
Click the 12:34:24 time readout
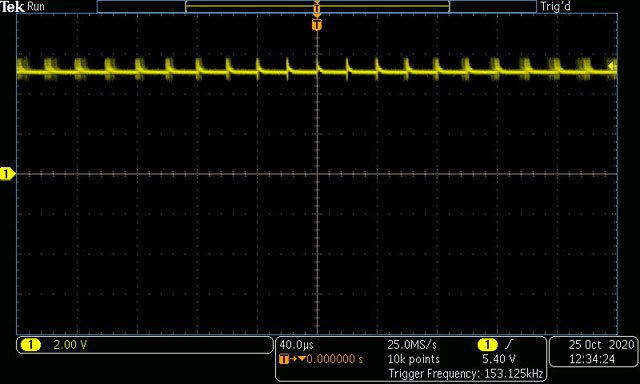click(x=592, y=360)
